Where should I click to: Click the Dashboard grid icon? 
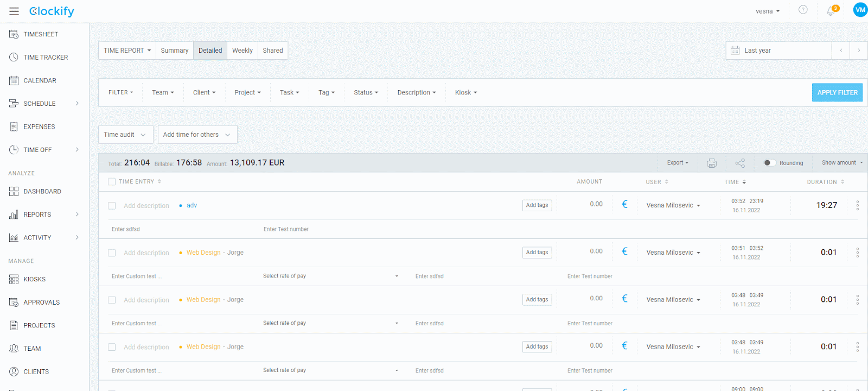point(14,191)
